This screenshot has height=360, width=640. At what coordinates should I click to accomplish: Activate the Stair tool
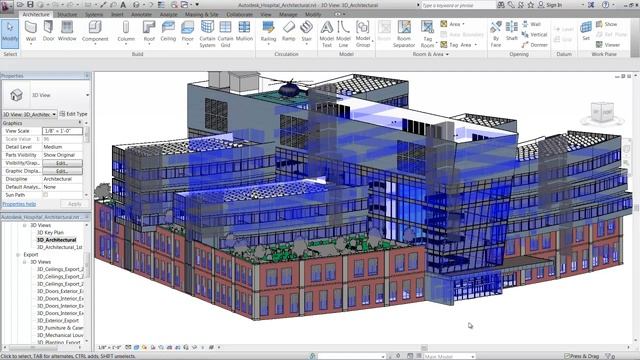pyautogui.click(x=307, y=32)
